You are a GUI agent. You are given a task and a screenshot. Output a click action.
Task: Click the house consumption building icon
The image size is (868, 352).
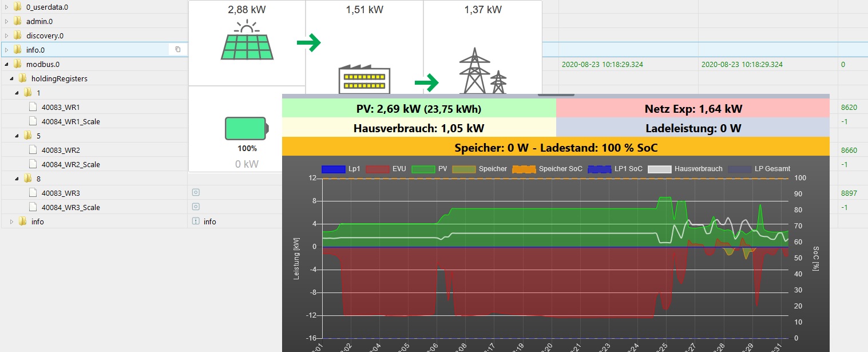tap(364, 79)
